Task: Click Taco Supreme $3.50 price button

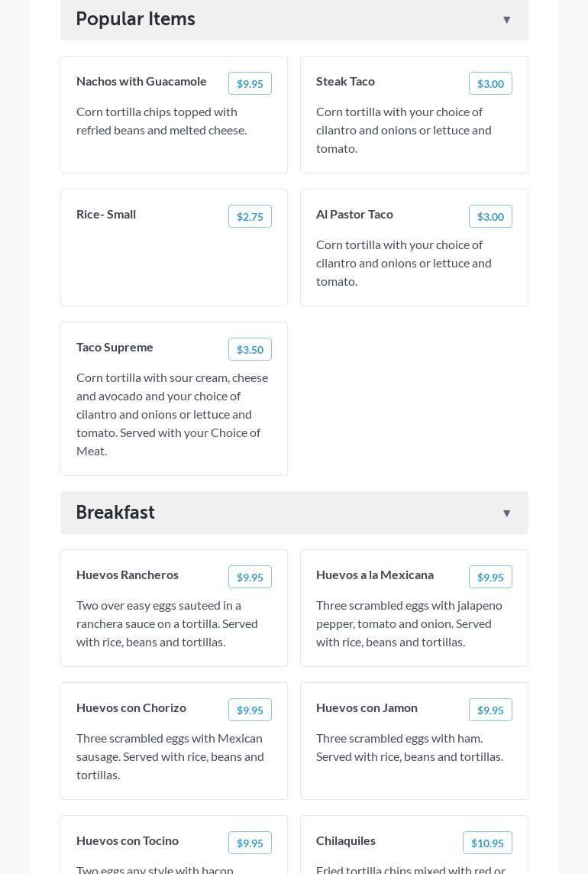Action: [x=250, y=349]
